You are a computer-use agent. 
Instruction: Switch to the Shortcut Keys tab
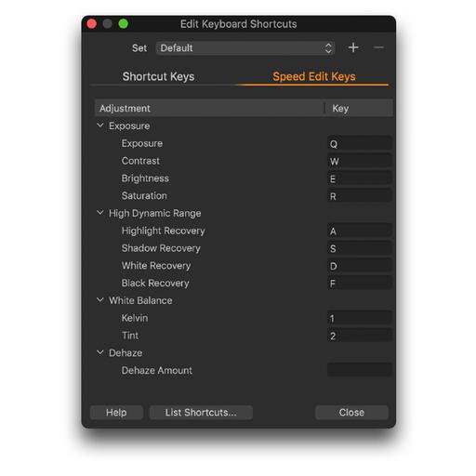pos(158,76)
